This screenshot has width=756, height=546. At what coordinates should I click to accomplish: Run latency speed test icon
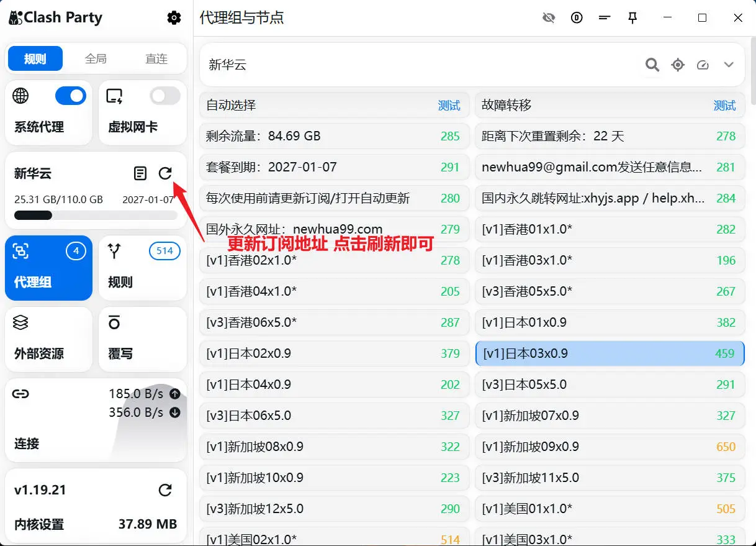click(703, 65)
